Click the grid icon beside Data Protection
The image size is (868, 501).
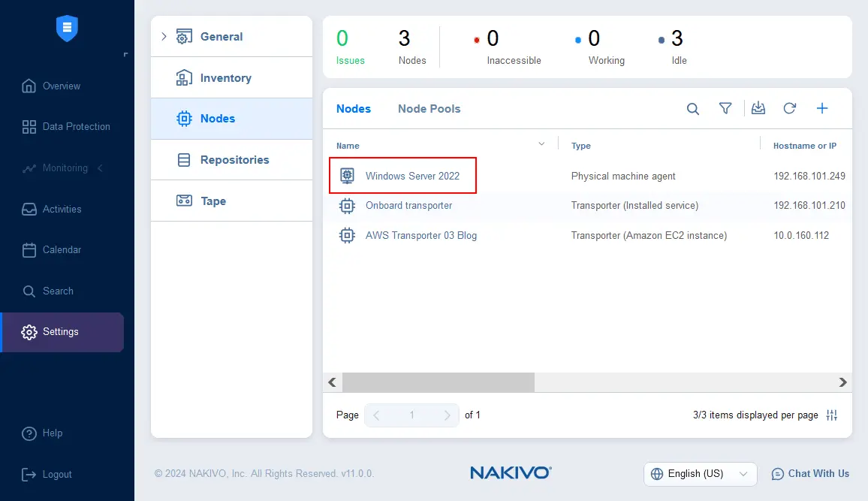pyautogui.click(x=29, y=127)
